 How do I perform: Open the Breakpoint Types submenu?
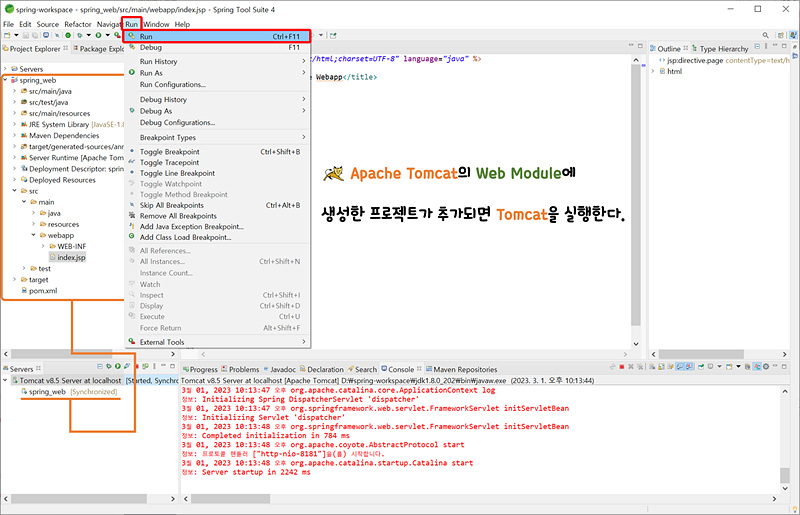pyautogui.click(x=217, y=137)
